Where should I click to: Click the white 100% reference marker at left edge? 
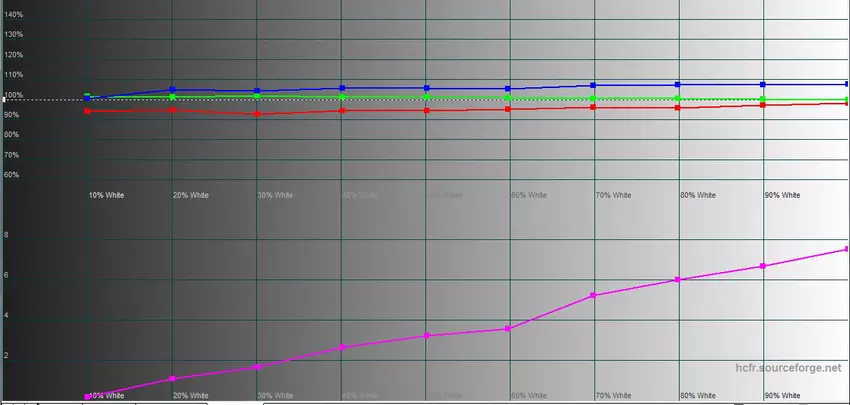coord(4,100)
